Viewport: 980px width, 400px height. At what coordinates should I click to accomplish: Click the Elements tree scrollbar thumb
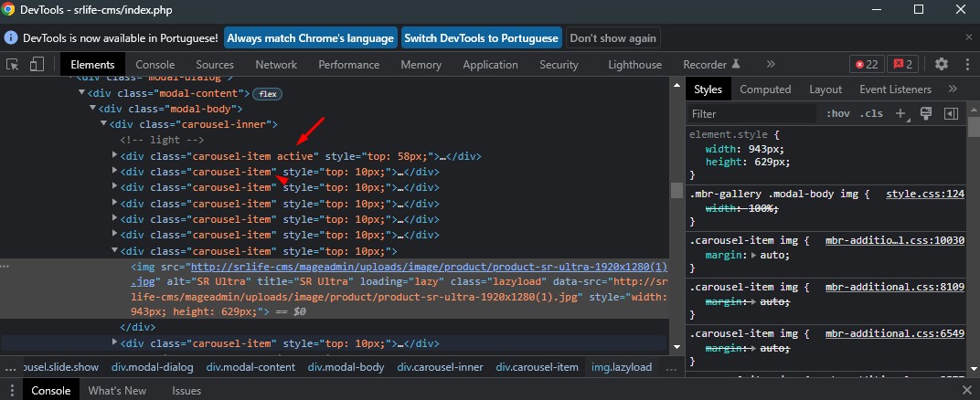coord(676,190)
